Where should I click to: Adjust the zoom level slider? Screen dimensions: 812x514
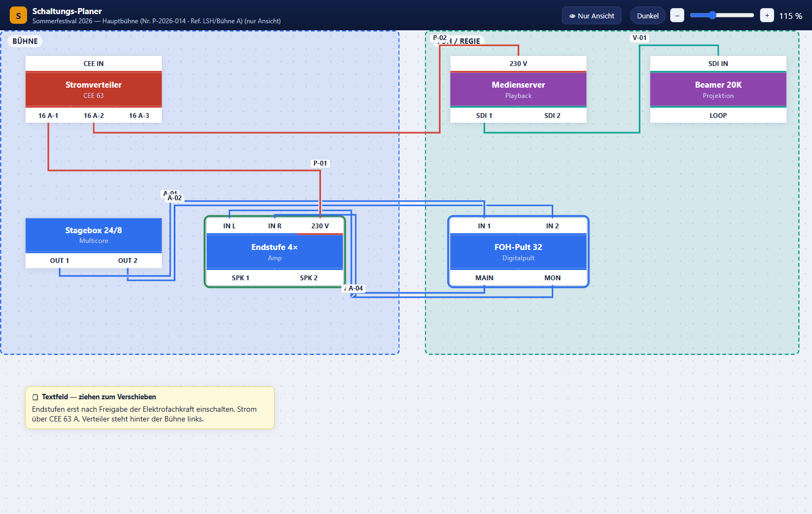(722, 15)
